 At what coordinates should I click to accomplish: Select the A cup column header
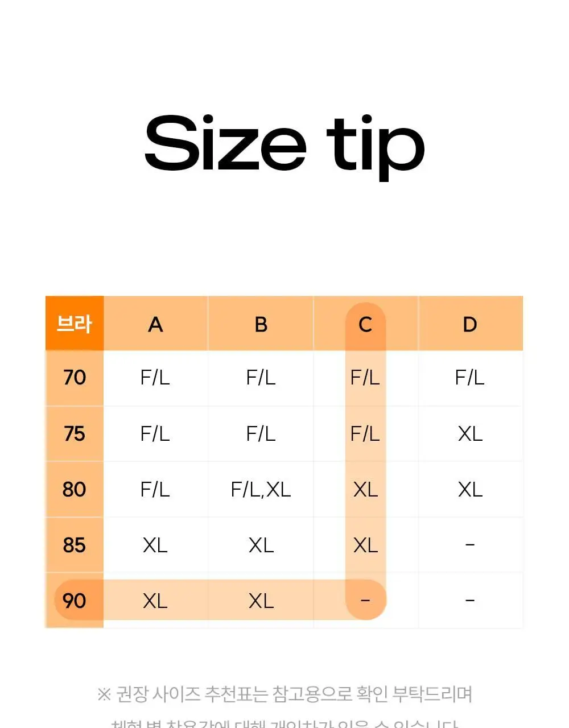(x=155, y=324)
